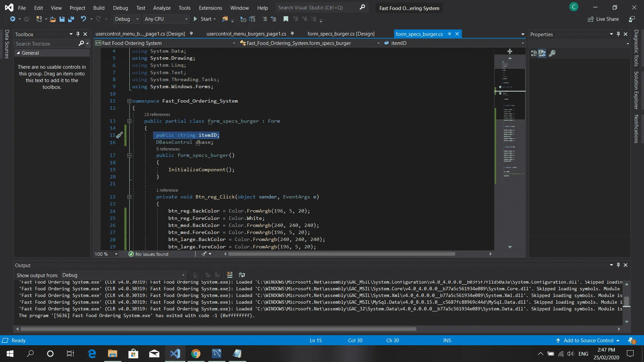
Task: Collapse the General group in Toolbox
Action: (18, 53)
